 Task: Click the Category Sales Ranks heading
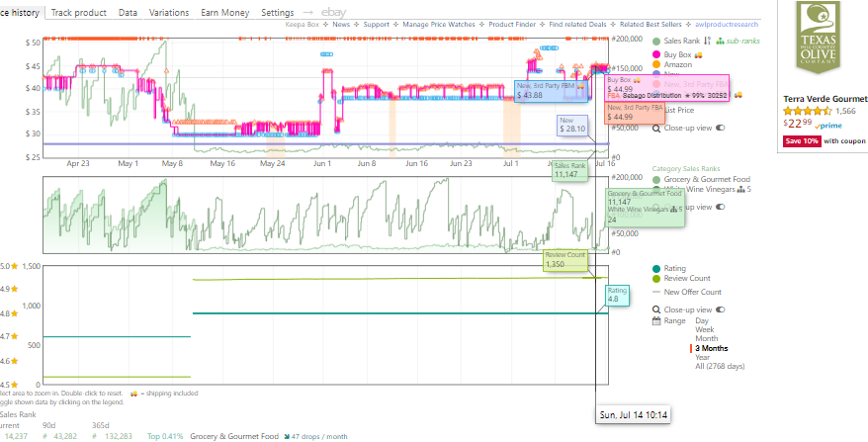(x=686, y=169)
